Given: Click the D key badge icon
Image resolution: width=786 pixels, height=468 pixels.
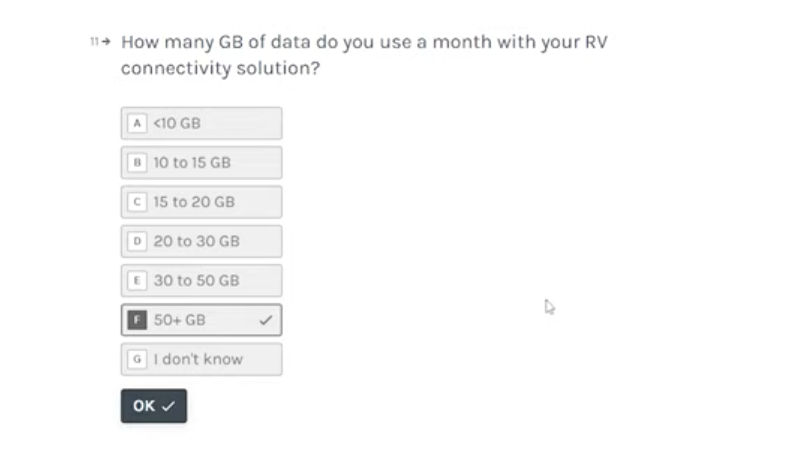Looking at the screenshot, I should (137, 241).
